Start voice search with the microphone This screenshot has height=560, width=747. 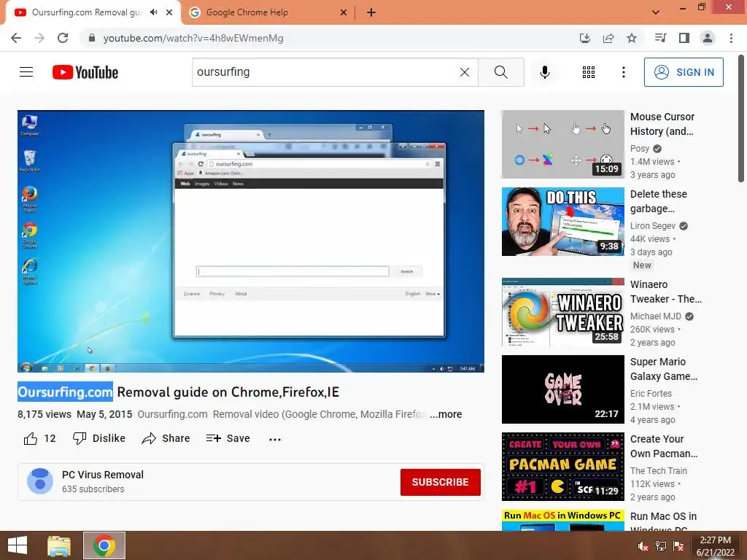coord(544,72)
